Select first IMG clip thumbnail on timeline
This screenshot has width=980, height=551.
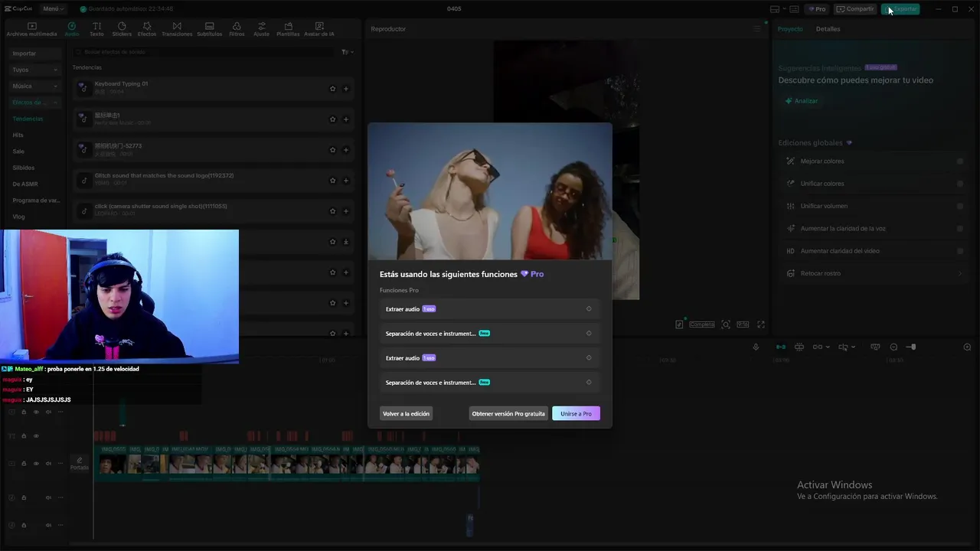coord(111,464)
